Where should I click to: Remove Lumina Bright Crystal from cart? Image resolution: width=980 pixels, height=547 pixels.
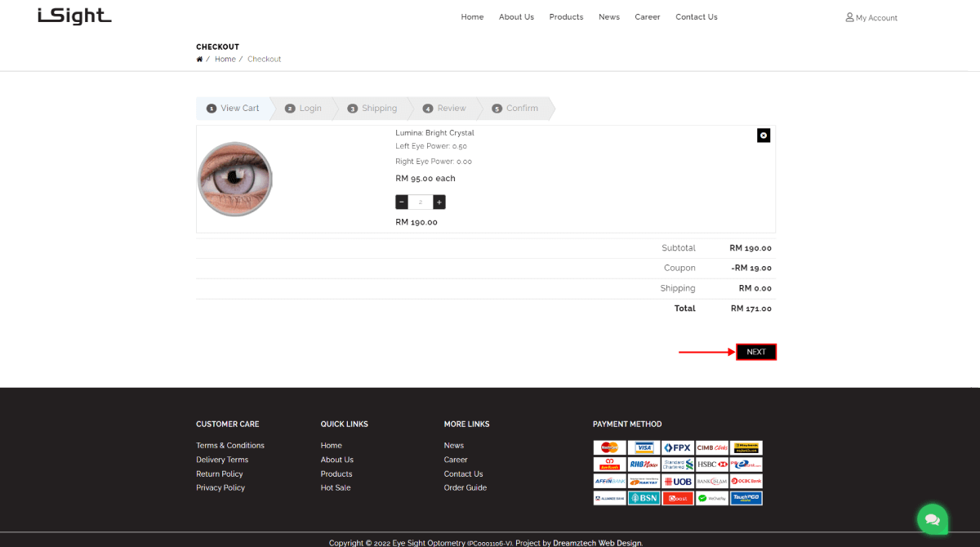point(764,136)
